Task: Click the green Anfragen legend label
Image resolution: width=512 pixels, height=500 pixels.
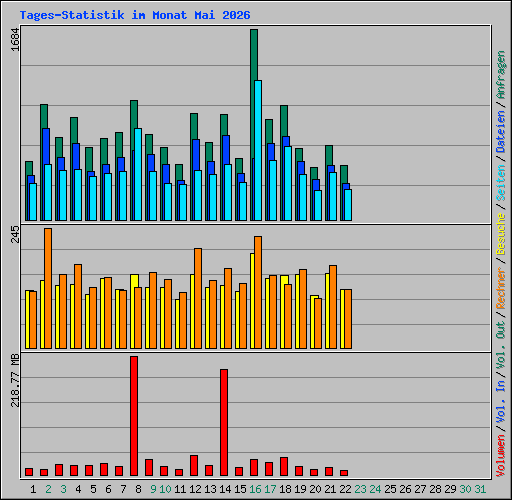Action: 501,75
